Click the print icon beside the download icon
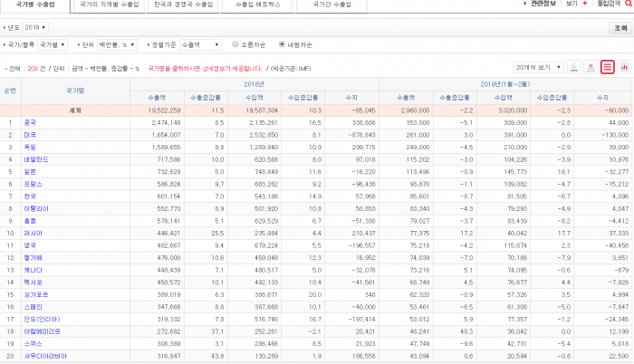This screenshot has height=364, width=634. (590, 67)
